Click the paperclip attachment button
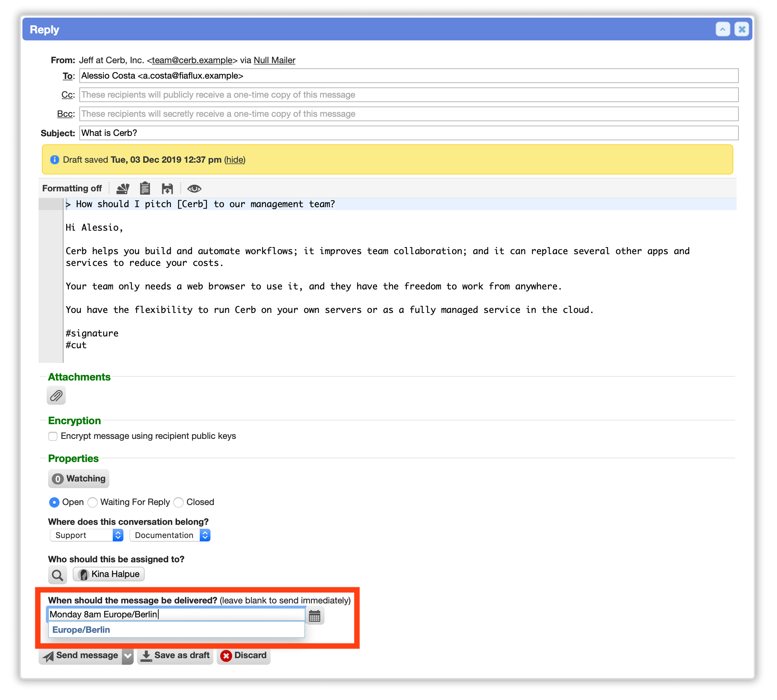The height and width of the screenshot is (700, 777). click(x=56, y=396)
